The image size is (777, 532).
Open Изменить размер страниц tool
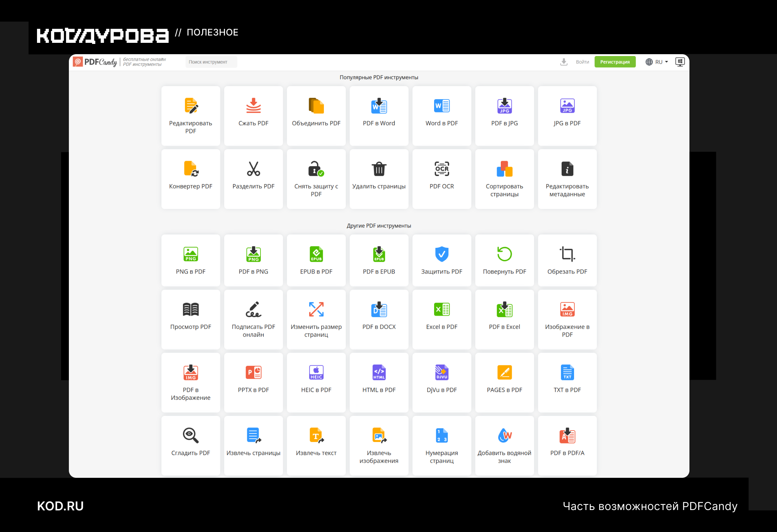point(316,319)
